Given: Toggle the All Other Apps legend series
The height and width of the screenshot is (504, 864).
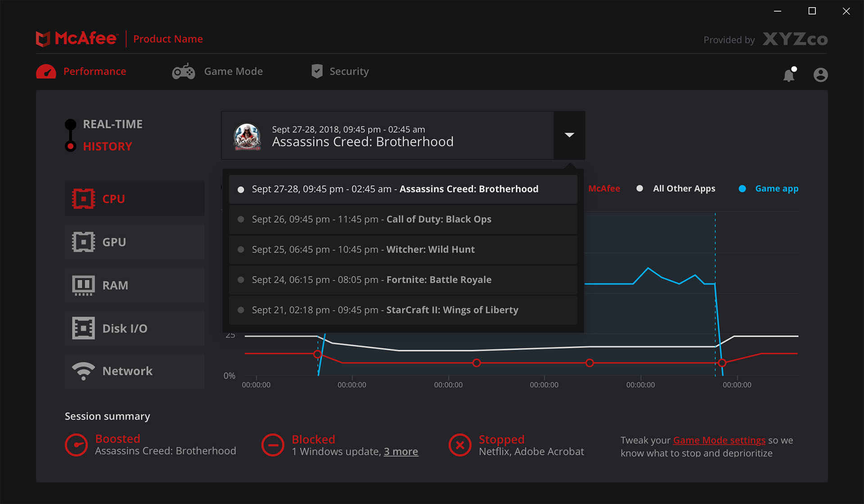Looking at the screenshot, I should pyautogui.click(x=676, y=189).
